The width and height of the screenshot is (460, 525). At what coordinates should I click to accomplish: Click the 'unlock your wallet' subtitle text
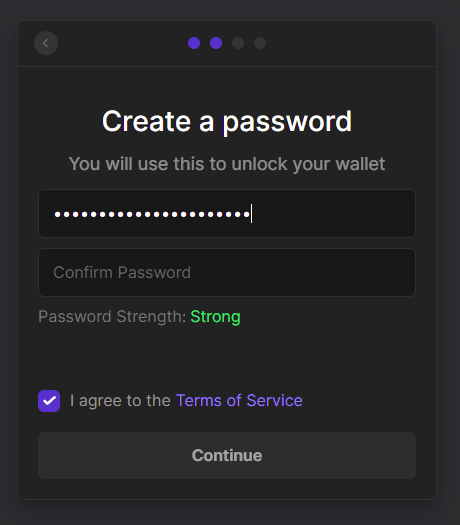click(x=308, y=164)
